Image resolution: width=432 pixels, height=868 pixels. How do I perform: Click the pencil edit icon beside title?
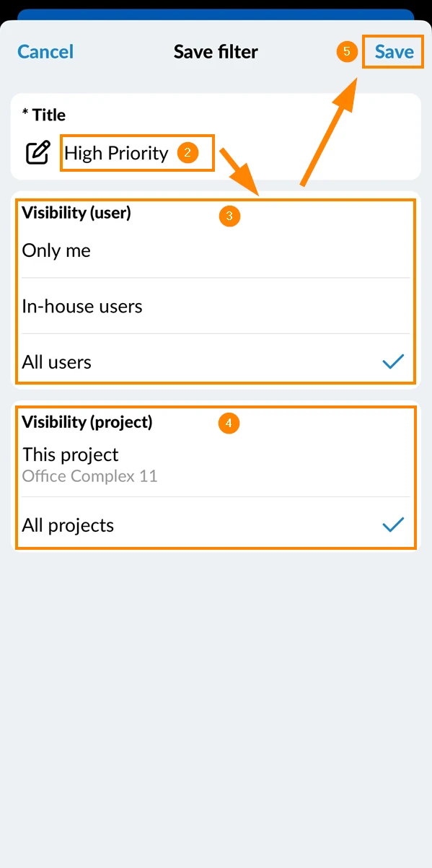[38, 153]
